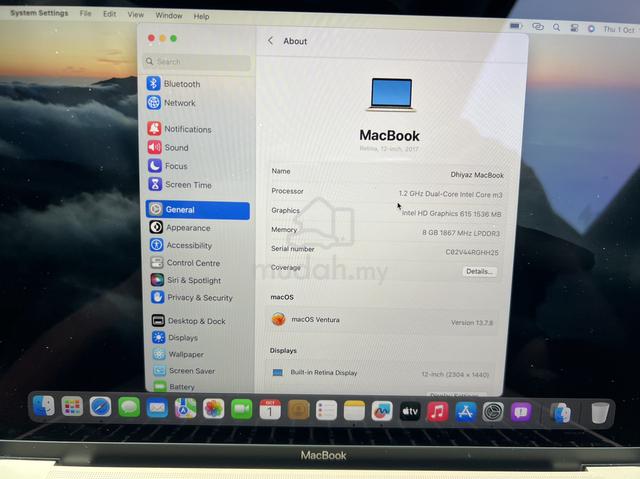This screenshot has width=640, height=479.
Task: Open Feedback Assistant from Dock
Action: pos(521,412)
